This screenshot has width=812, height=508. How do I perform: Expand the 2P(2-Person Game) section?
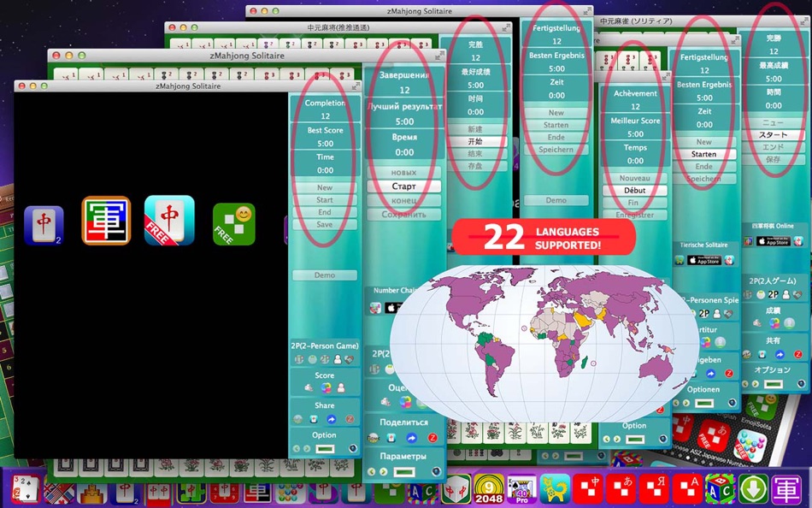click(325, 345)
